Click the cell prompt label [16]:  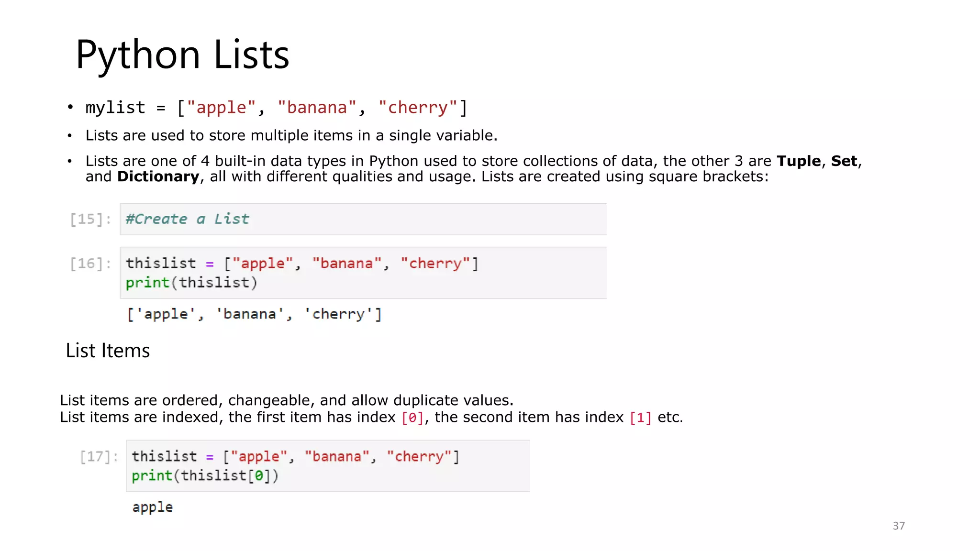(91, 264)
